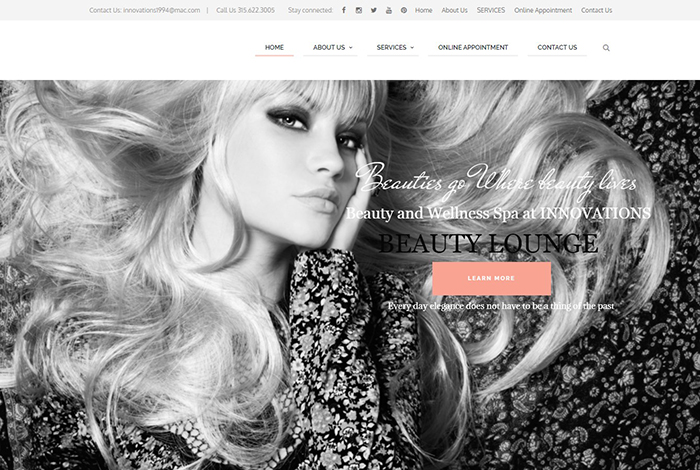Screen dimensions: 700x470
Task: Open Online Appointment link in top bar
Action: click(x=543, y=10)
